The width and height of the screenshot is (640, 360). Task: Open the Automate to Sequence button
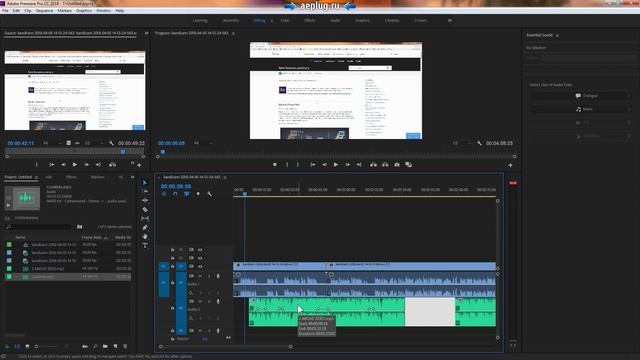(x=85, y=346)
